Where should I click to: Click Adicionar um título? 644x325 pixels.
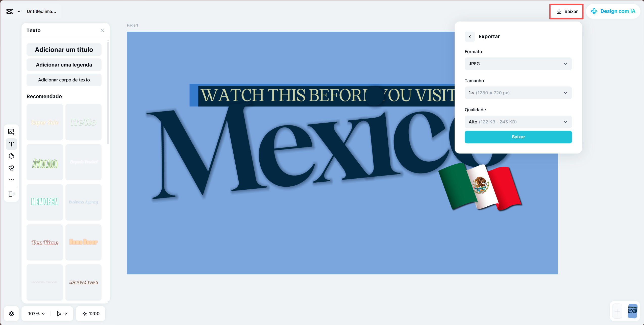(x=64, y=50)
